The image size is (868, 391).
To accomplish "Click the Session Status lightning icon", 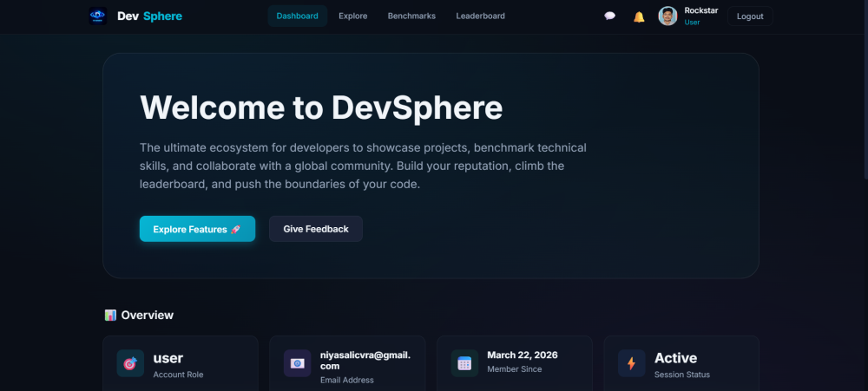I will tap(632, 363).
